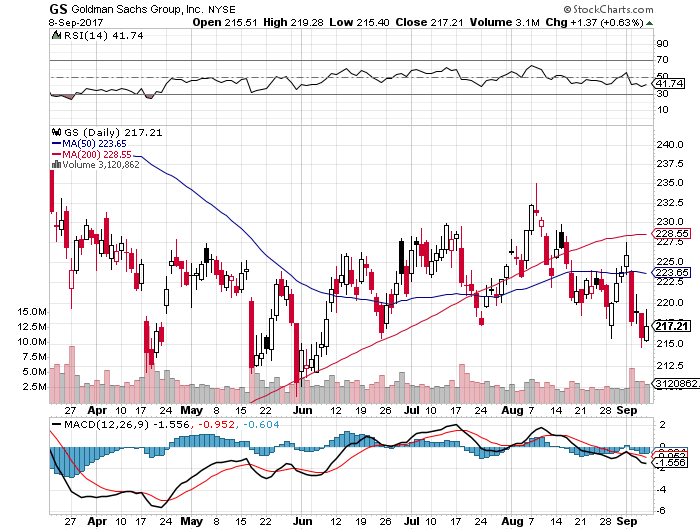Click the 8-Sep-2017 date label

(76, 22)
